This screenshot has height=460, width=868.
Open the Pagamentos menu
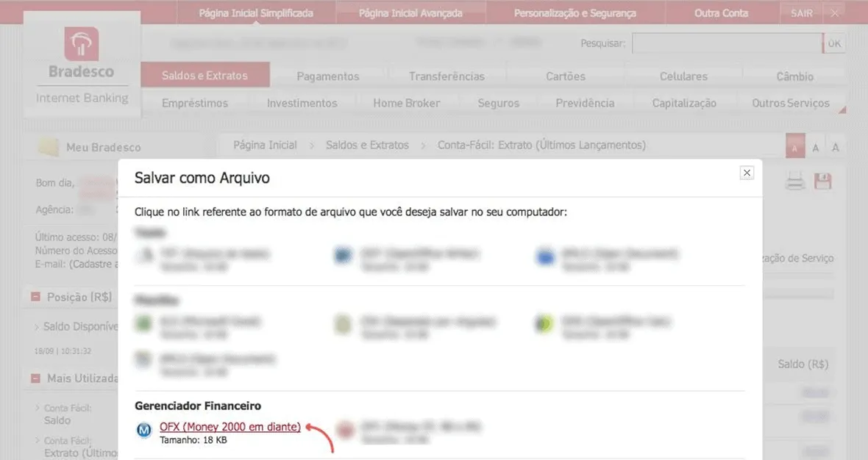(x=328, y=76)
